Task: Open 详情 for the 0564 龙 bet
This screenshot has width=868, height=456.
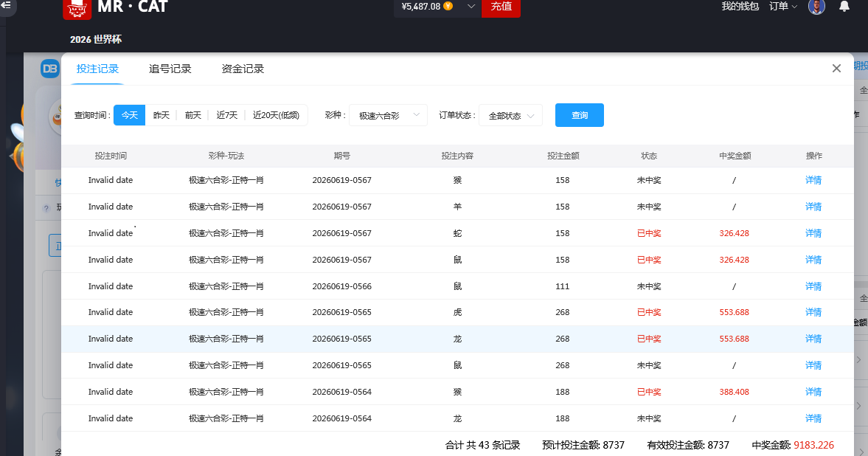Action: (813, 419)
